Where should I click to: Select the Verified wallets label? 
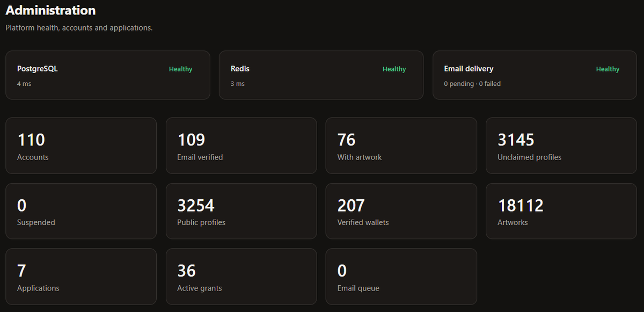tap(363, 222)
